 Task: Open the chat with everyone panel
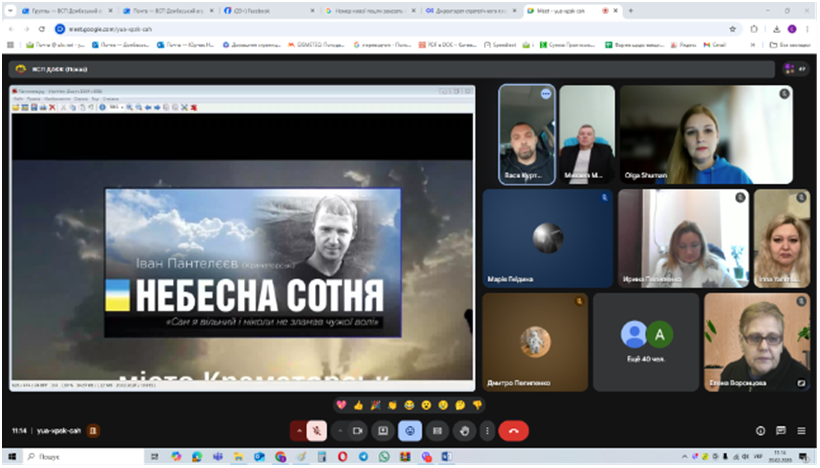click(x=781, y=431)
